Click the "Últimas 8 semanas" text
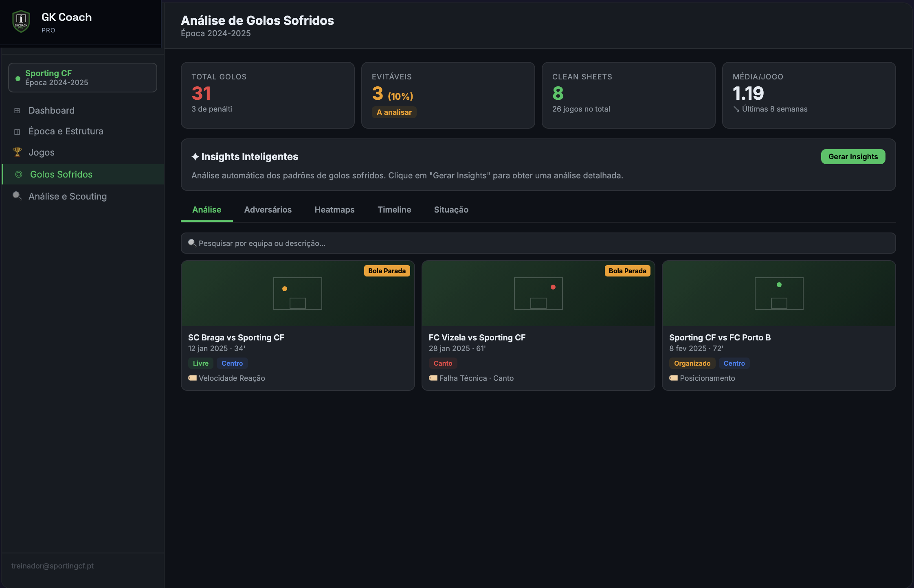Viewport: 914px width, 588px height. click(775, 109)
